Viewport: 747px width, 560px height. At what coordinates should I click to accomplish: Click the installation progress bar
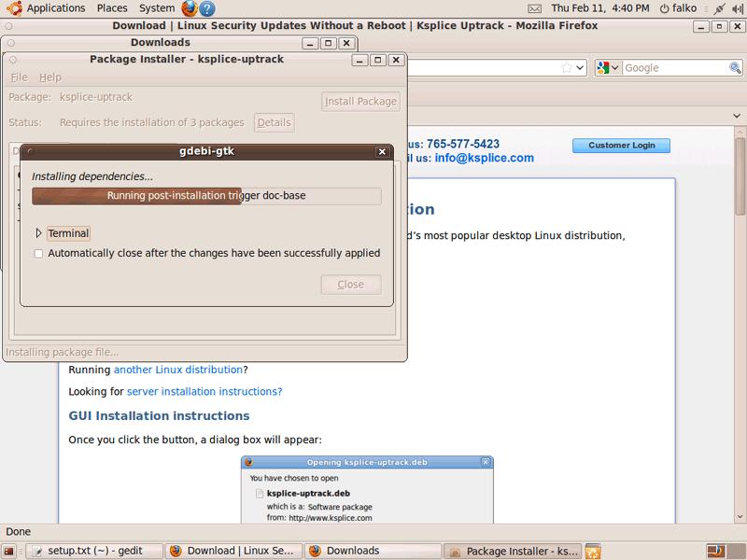(206, 196)
